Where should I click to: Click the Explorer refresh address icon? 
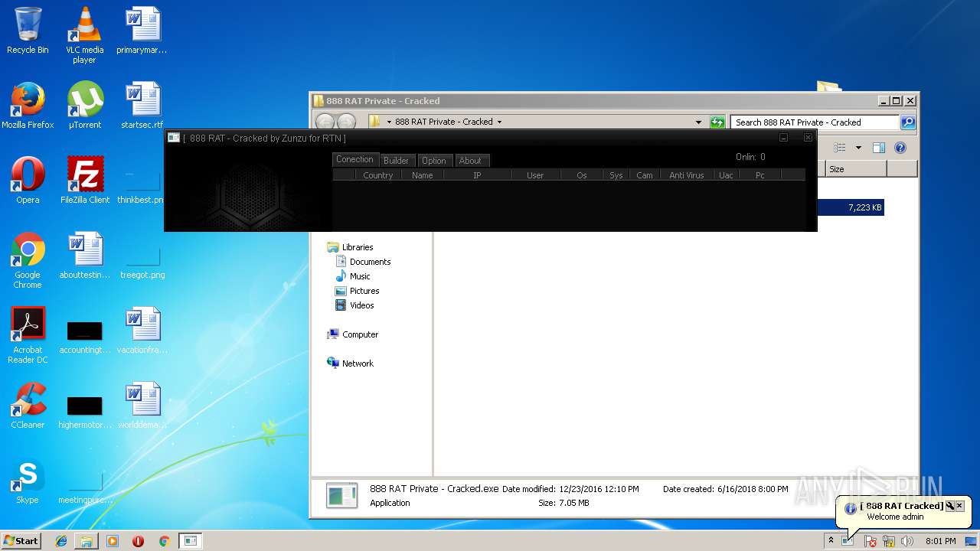pyautogui.click(x=717, y=122)
